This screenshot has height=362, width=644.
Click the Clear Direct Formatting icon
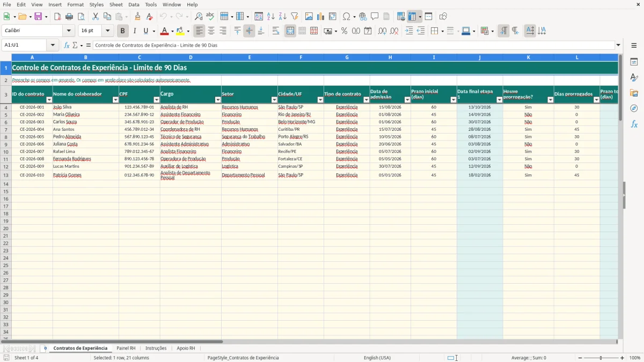[149, 17]
